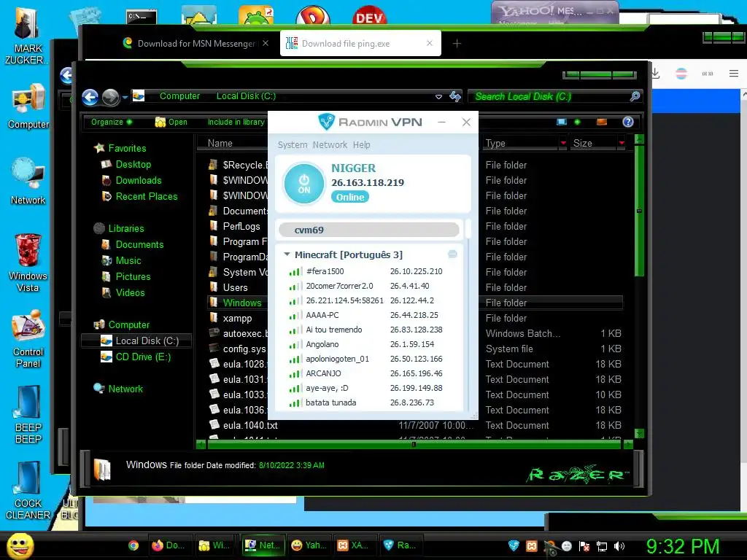Select peer 20comer7correr2.0

368,286
